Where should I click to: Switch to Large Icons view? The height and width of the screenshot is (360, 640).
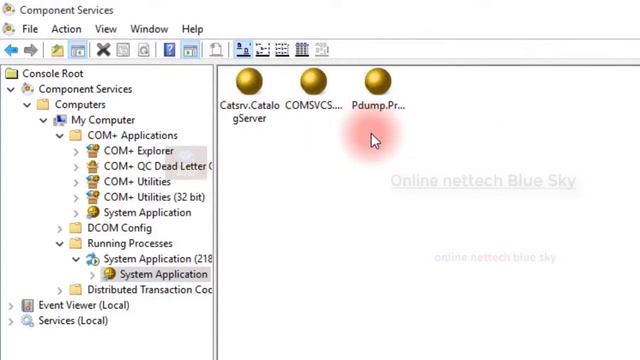pyautogui.click(x=243, y=50)
